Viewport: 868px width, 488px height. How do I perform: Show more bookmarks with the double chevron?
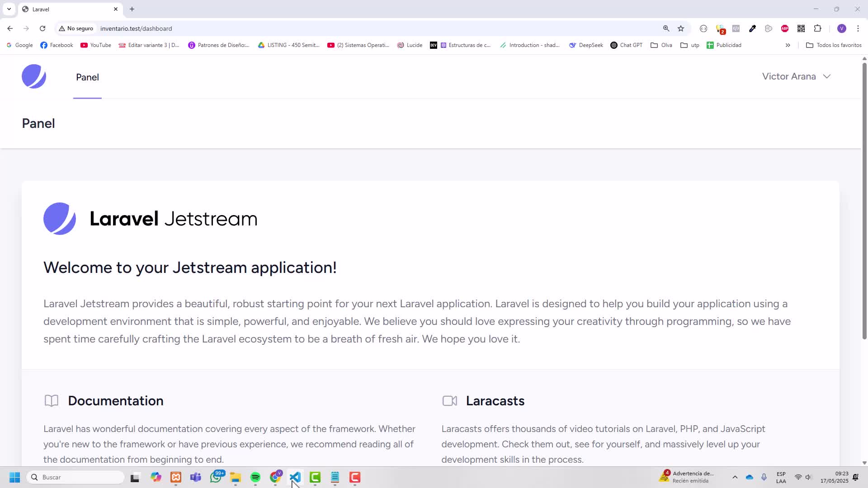click(788, 45)
